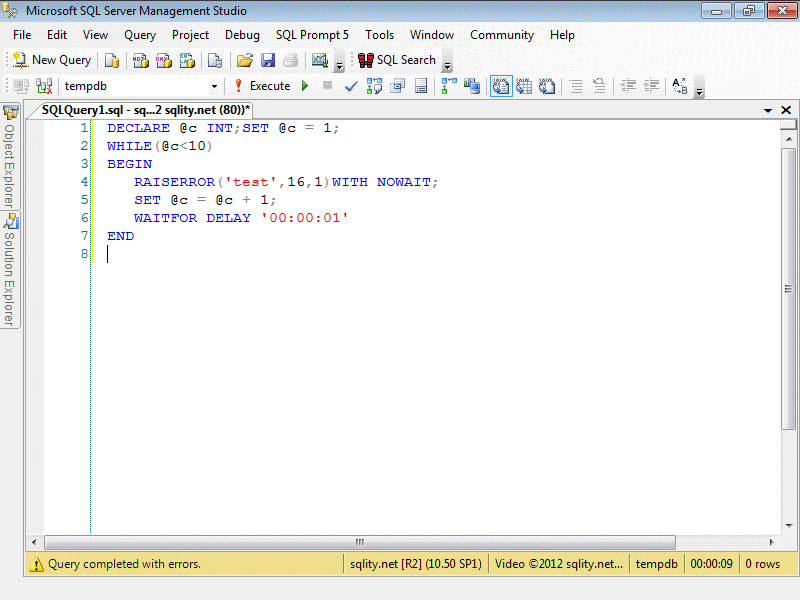The width and height of the screenshot is (800, 600).
Task: Click the Comment Out Selected Lines icon
Action: [575, 86]
